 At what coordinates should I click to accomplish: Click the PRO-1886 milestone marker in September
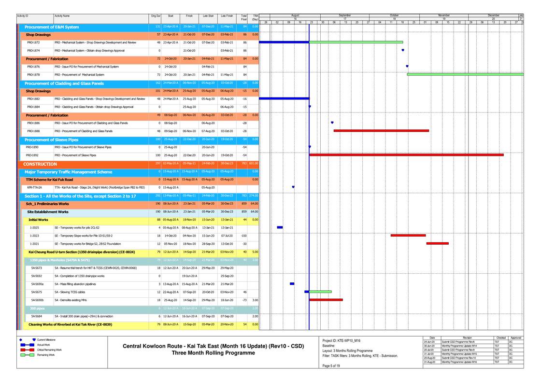point(332,123)
